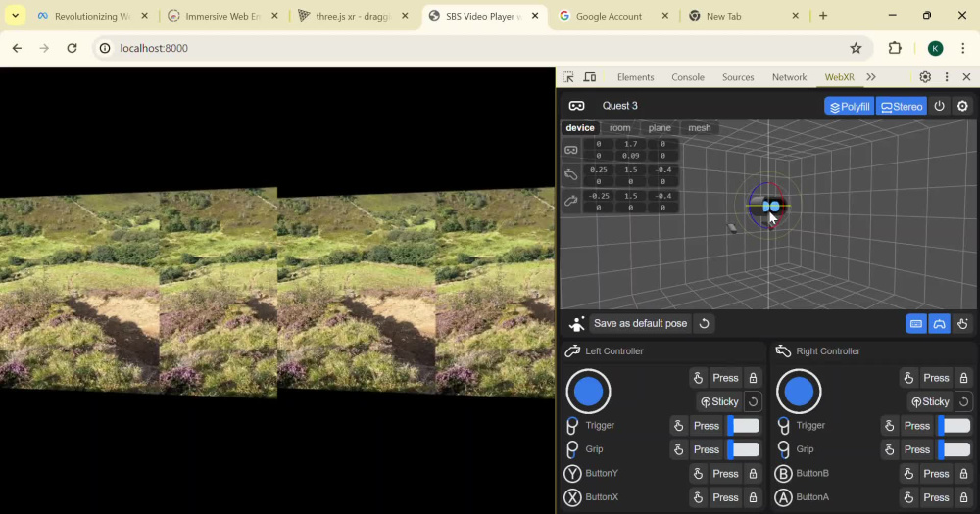This screenshot has width=980, height=514.
Task: Lock the ButtonX press
Action: [x=753, y=497]
